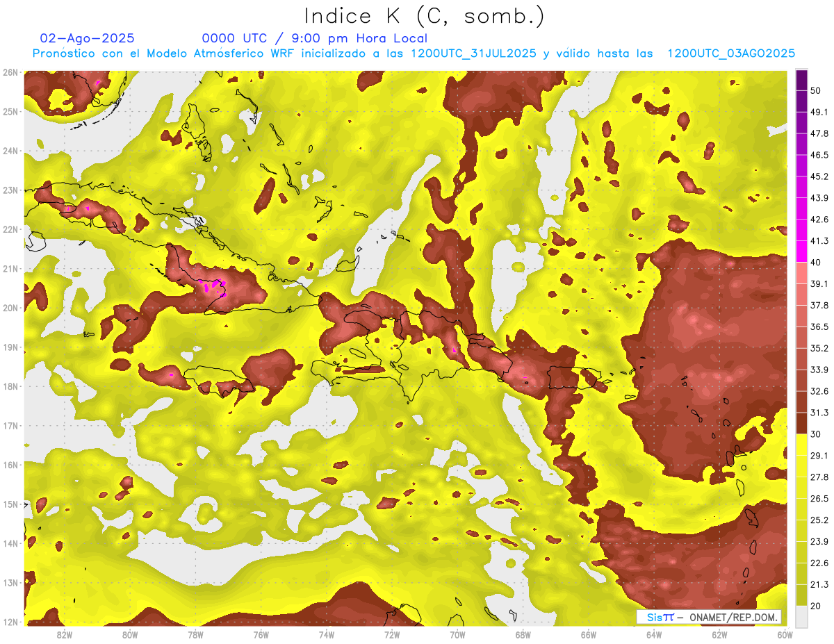
Task: Click the colorbar value '49.1'
Action: coord(819,112)
